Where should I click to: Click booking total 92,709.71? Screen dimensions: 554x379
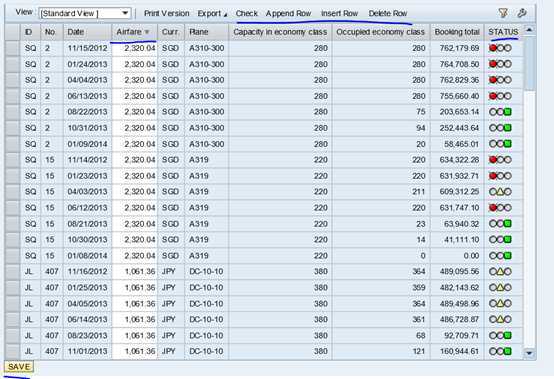coord(462,335)
